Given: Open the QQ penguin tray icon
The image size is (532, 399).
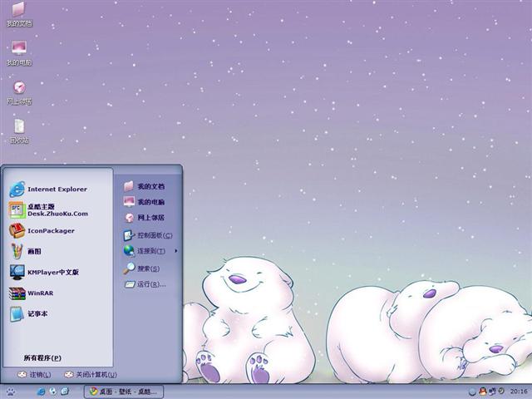Looking at the screenshot, I should click(482, 392).
